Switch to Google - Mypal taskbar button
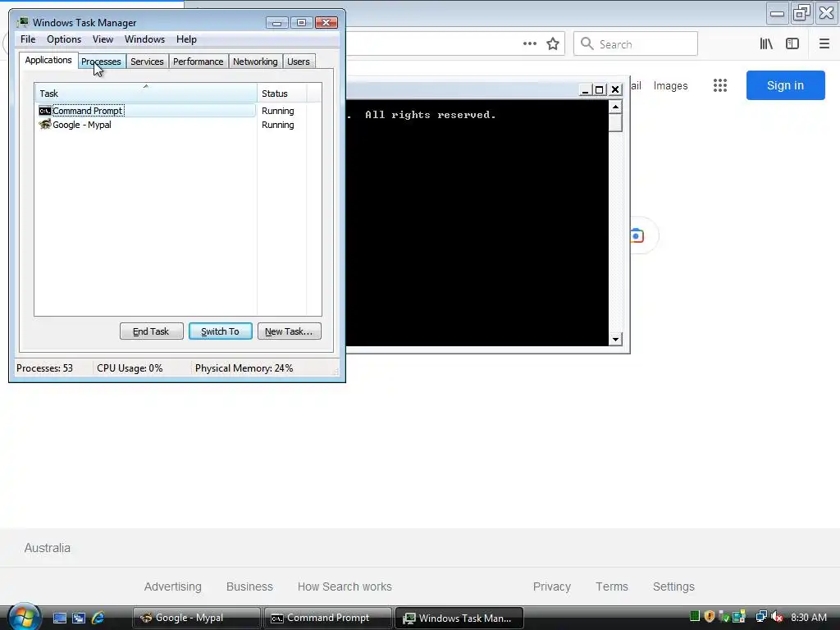840x630 pixels. [x=197, y=618]
